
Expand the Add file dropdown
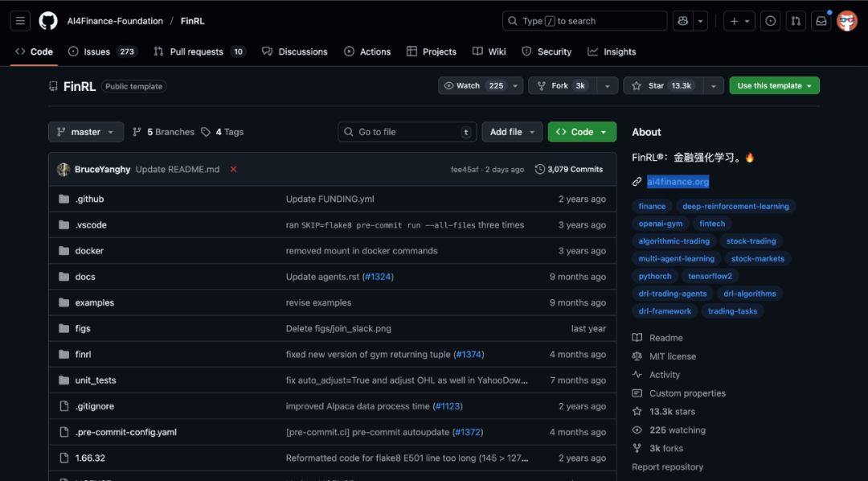[x=512, y=132]
